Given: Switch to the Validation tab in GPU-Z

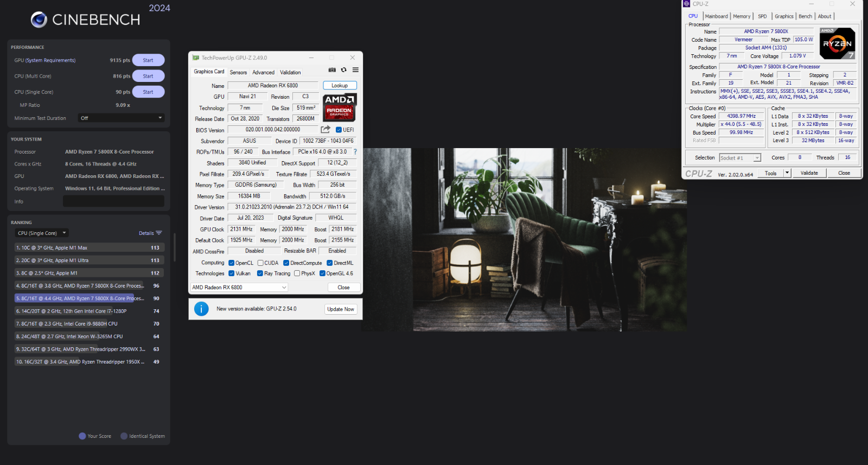Looking at the screenshot, I should [x=290, y=72].
